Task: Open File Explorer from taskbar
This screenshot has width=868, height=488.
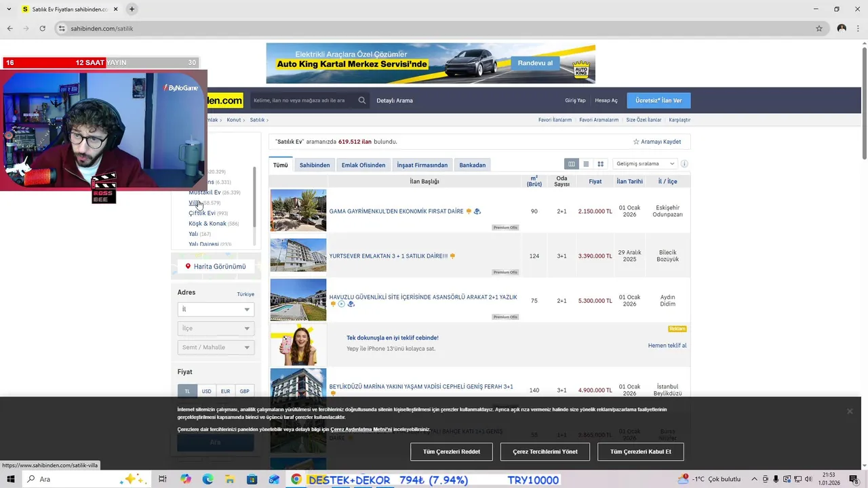Action: point(230,479)
